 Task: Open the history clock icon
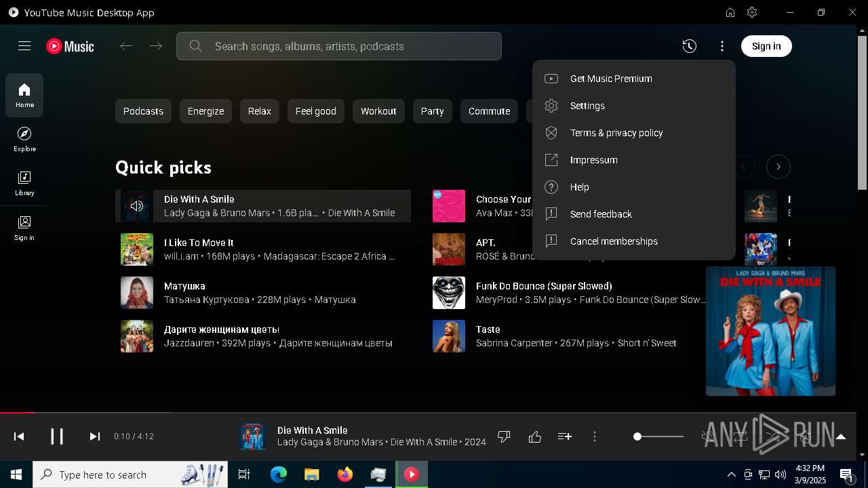pos(689,46)
